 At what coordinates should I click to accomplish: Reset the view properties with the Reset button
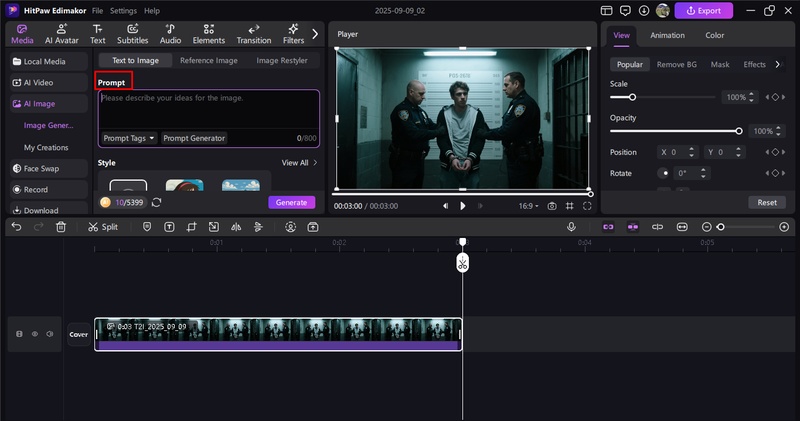click(x=767, y=203)
